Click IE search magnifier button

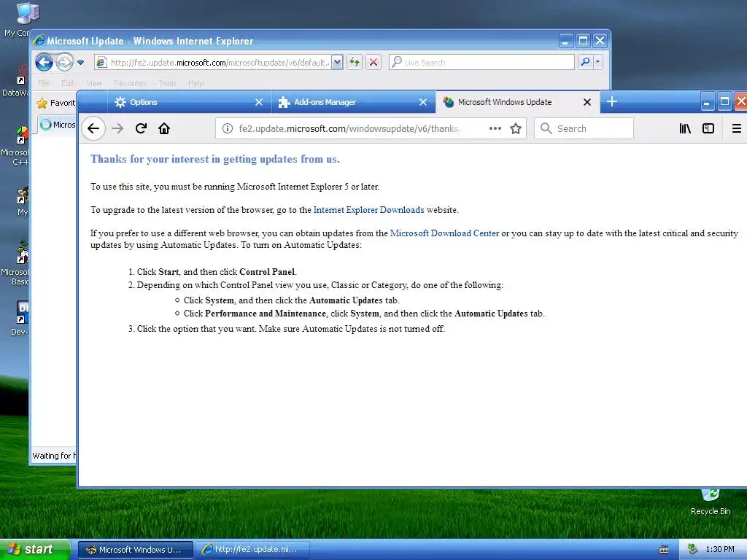585,63
